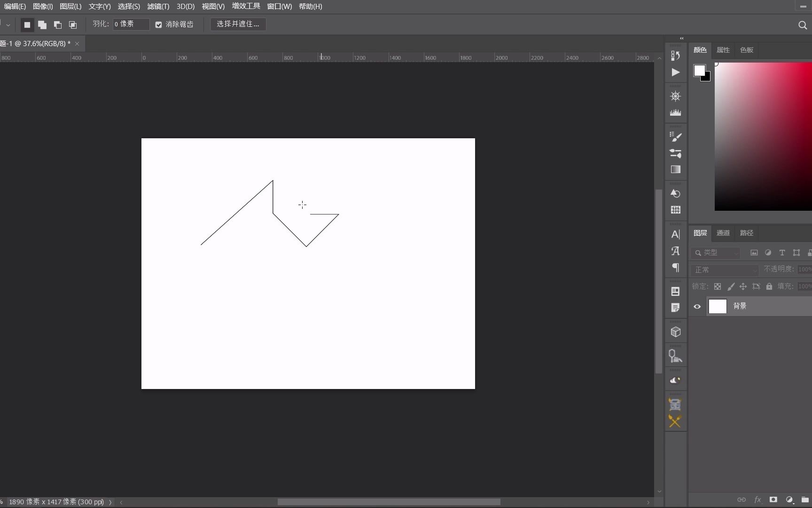Viewport: 812px width, 508px height.
Task: Open the 滤镜(T) menu
Action: (x=158, y=7)
